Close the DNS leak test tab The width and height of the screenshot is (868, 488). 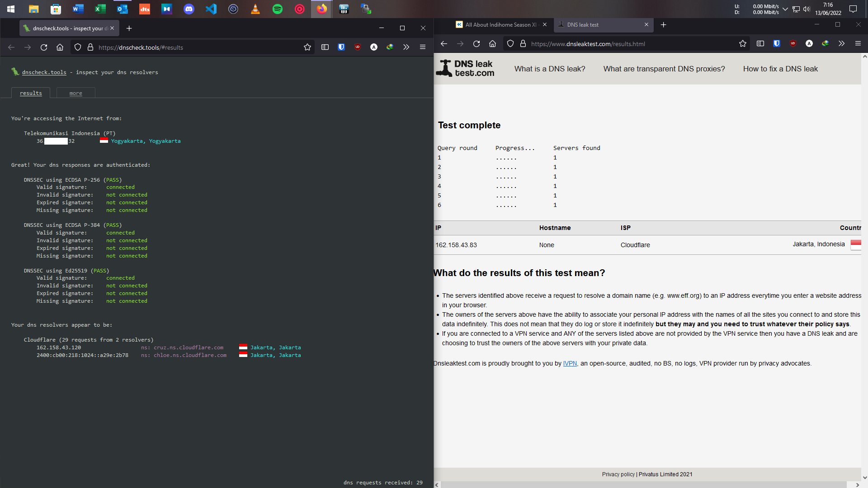pos(646,24)
